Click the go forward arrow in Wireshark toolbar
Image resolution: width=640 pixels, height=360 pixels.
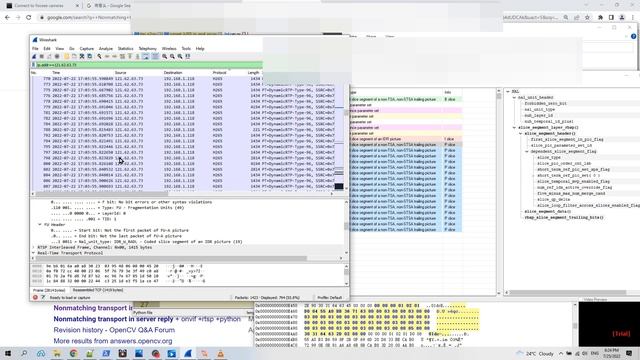pos(114,56)
